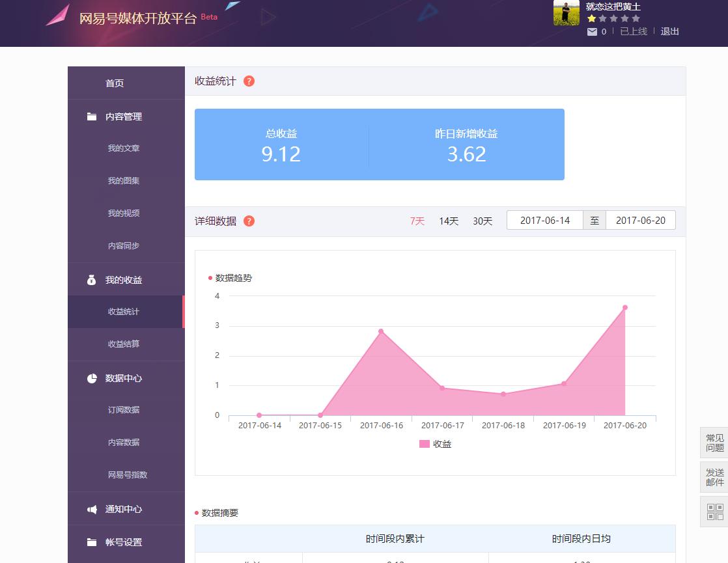This screenshot has height=563, width=728.
Task: Select the money bag icon for 我的收益
Action: [91, 279]
